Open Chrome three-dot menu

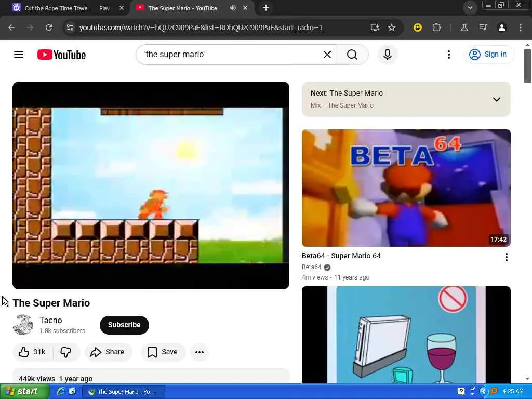coord(521,28)
